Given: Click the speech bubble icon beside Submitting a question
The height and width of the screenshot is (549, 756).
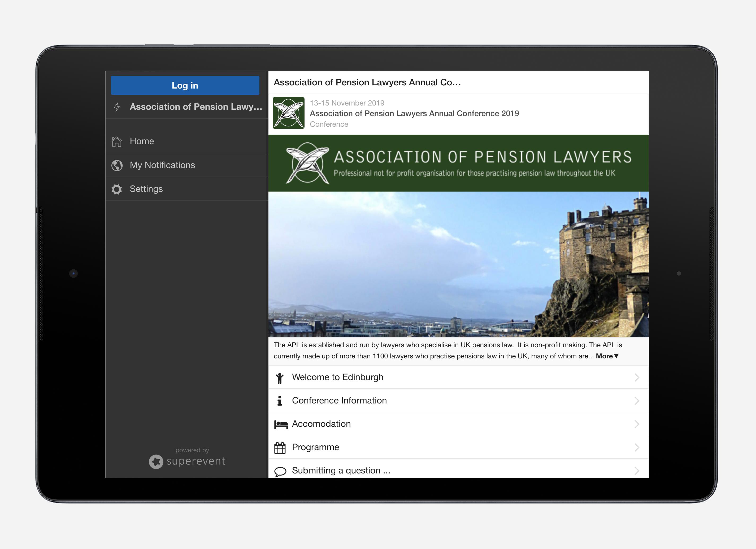Looking at the screenshot, I should (x=280, y=472).
